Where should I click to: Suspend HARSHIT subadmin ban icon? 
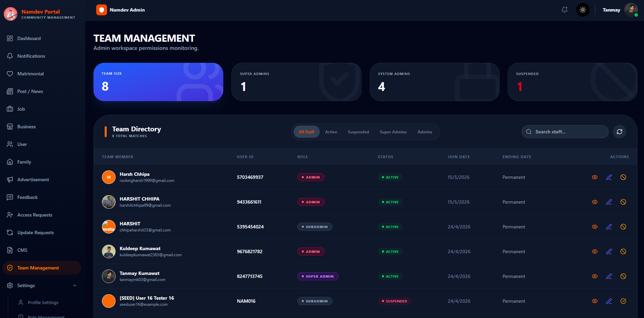click(623, 227)
